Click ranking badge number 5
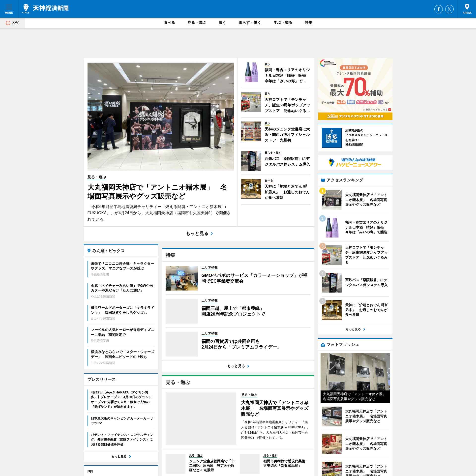Image resolution: width=476 pixels, height=476 pixels. point(322,301)
